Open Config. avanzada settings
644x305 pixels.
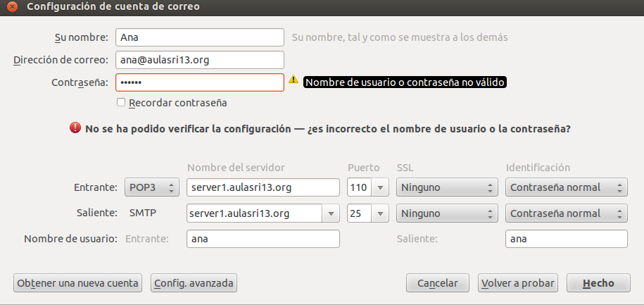click(x=194, y=282)
